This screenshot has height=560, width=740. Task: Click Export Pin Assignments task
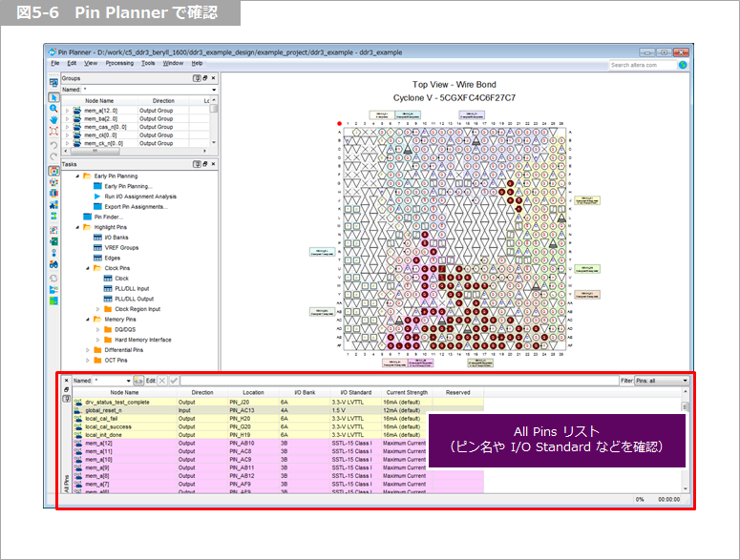(136, 207)
